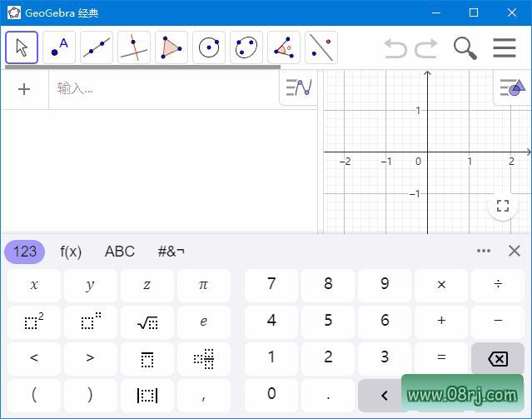Viewport: 532px width, 419px height.
Task: Click the gray toolbar horizontal scrollbar
Action: click(143, 67)
